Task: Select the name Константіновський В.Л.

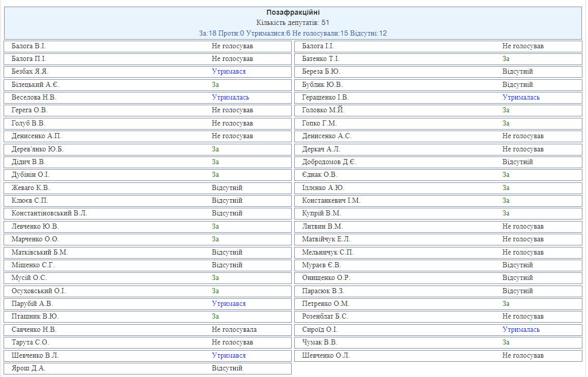Action: coord(49,213)
